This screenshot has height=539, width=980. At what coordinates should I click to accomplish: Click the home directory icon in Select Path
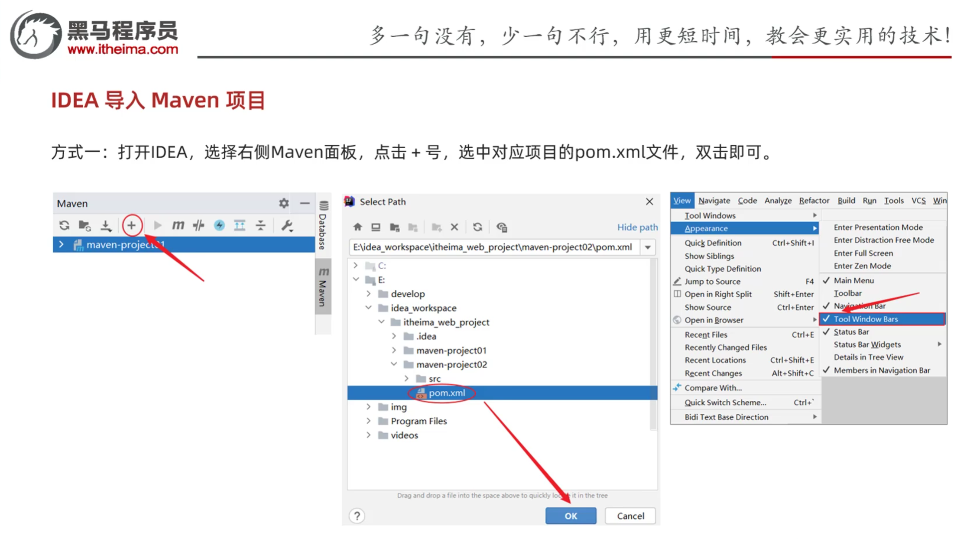coord(357,227)
